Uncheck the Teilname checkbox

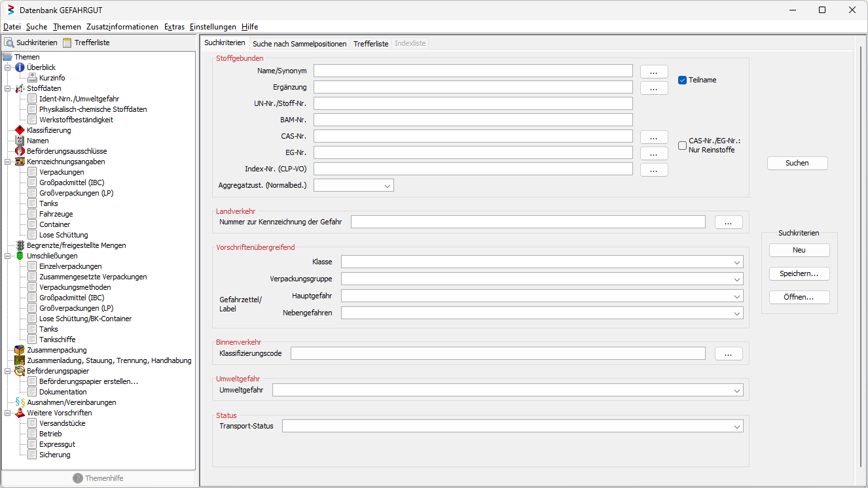coord(682,80)
